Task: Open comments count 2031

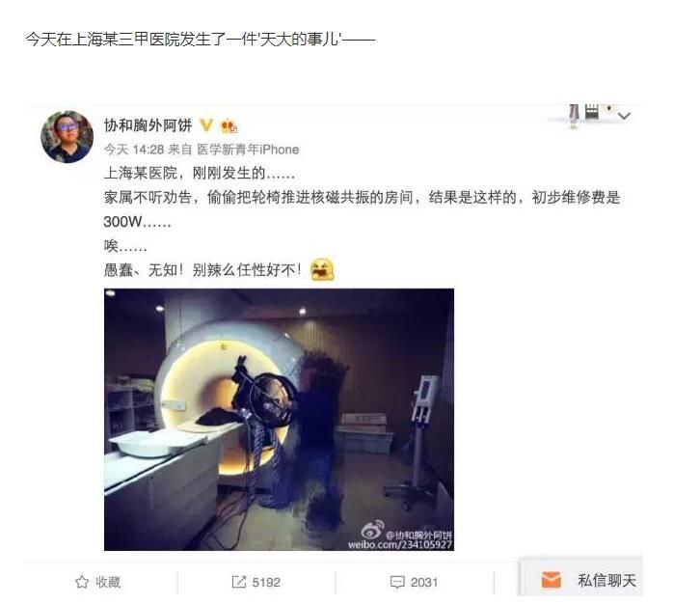Action: [424, 582]
